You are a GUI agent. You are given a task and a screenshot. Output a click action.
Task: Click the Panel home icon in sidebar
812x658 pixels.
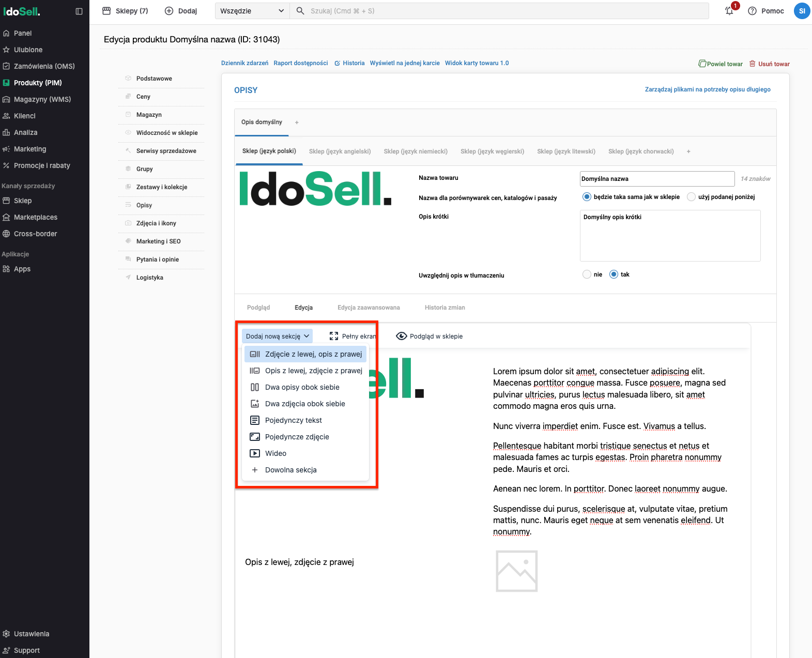[6, 33]
